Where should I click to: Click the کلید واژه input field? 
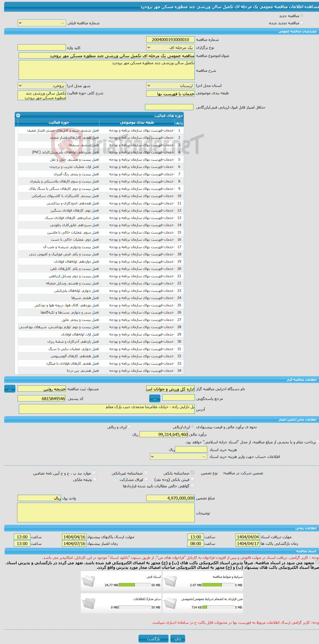coord(42,48)
